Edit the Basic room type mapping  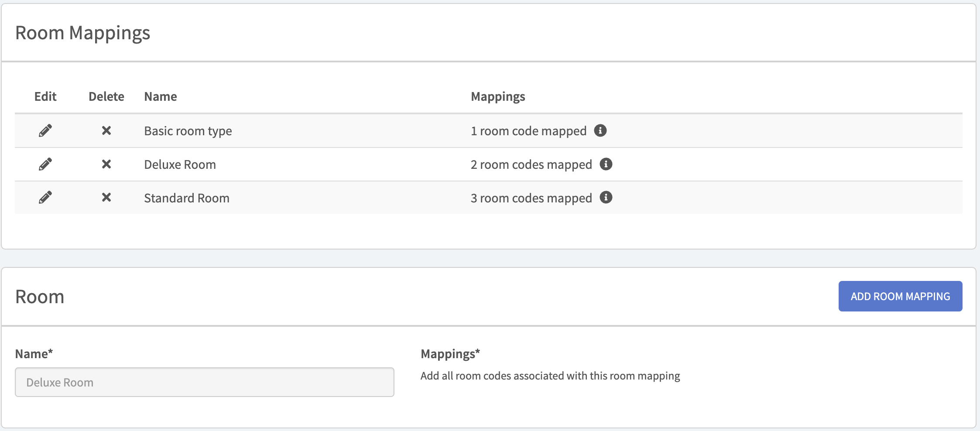(x=45, y=130)
